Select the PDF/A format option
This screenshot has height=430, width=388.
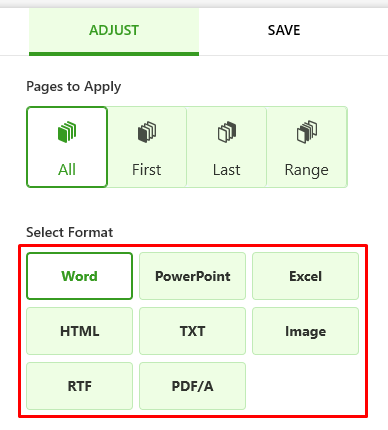pos(192,386)
